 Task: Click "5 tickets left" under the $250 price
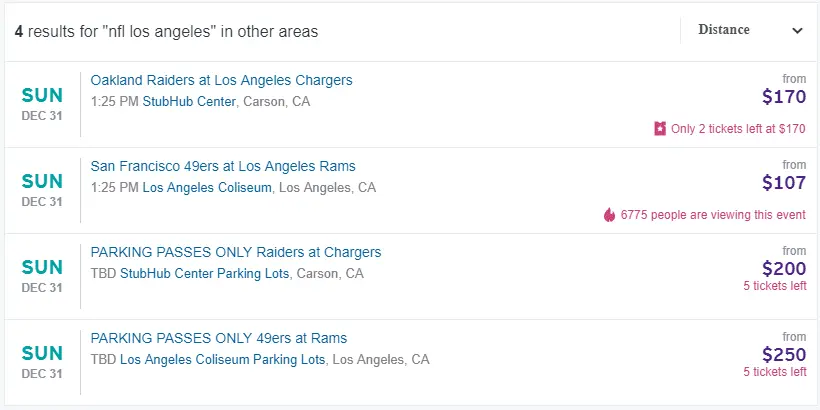coord(774,372)
